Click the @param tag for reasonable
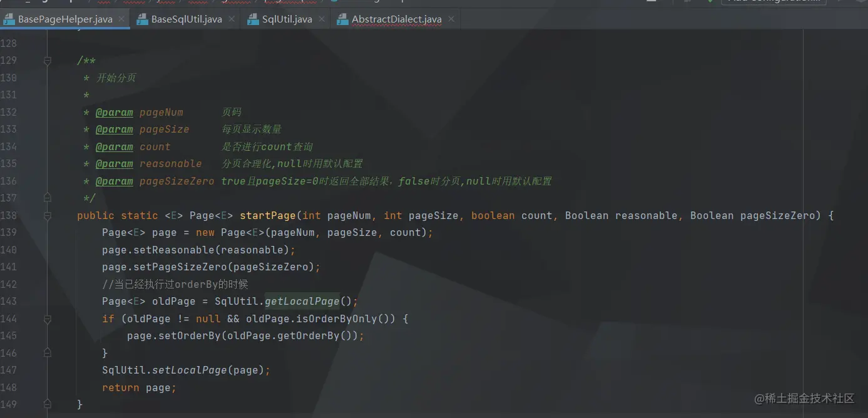The height and width of the screenshot is (418, 868). [x=115, y=164]
